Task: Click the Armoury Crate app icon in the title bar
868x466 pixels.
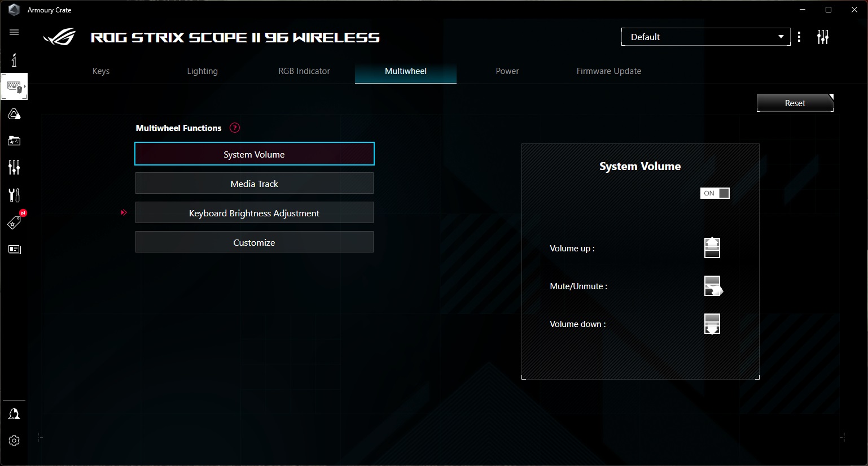Action: [x=14, y=10]
